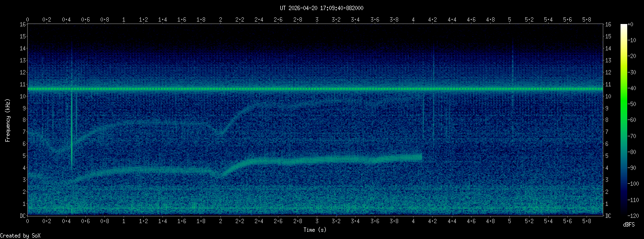Click the white top end of the color bar
Image resolution: width=644 pixels, height=239 pixels.
tap(623, 25)
